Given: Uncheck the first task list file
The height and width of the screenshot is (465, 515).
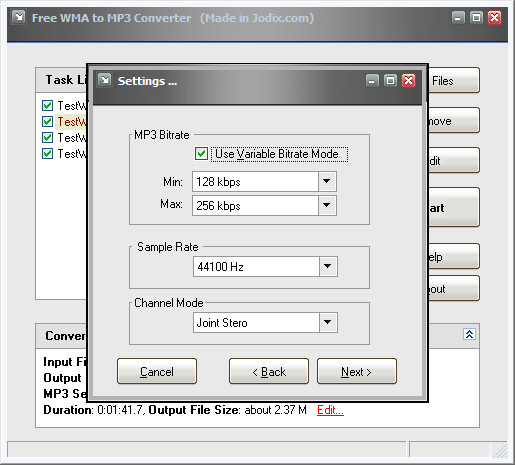Looking at the screenshot, I should tap(47, 106).
